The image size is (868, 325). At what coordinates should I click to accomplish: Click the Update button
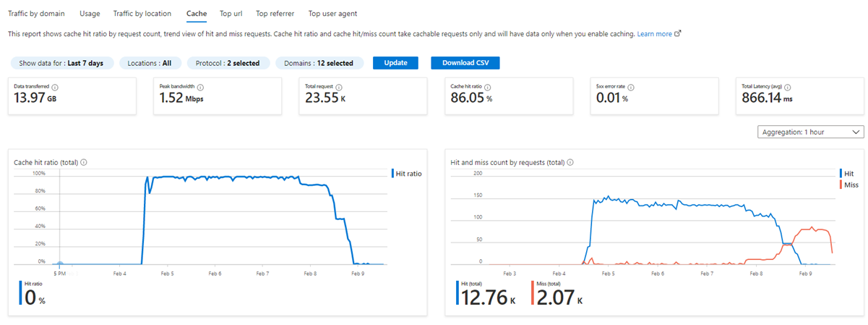[x=395, y=63]
